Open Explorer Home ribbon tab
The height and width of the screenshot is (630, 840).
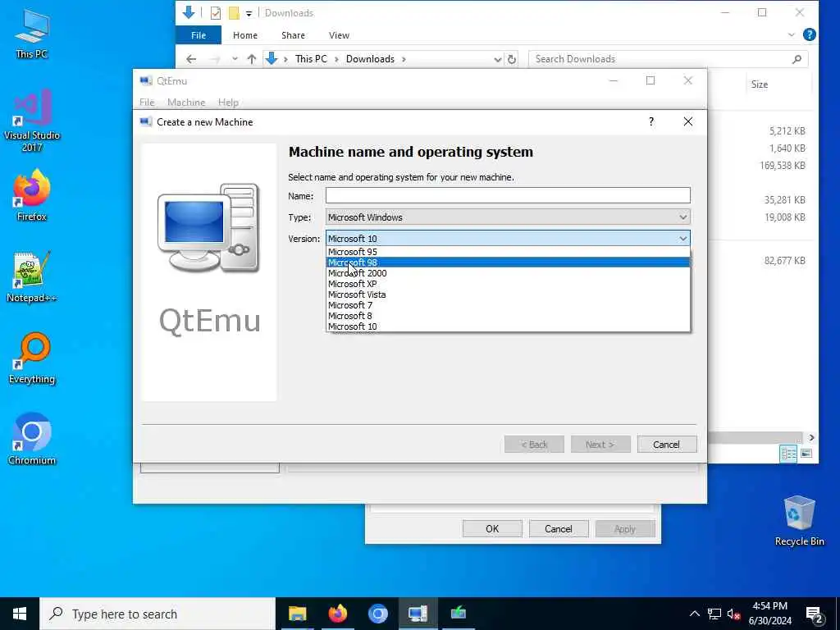245,34
